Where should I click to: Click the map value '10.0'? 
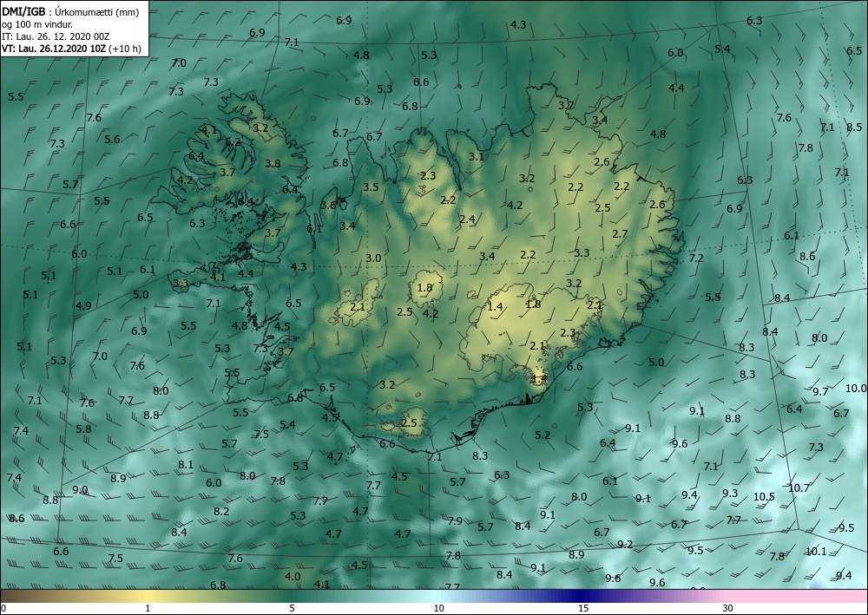(855, 389)
